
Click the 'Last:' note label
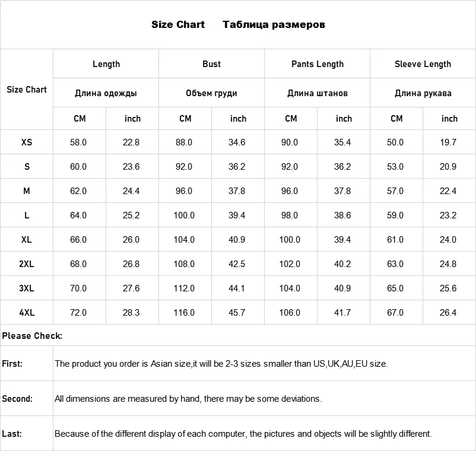point(12,434)
